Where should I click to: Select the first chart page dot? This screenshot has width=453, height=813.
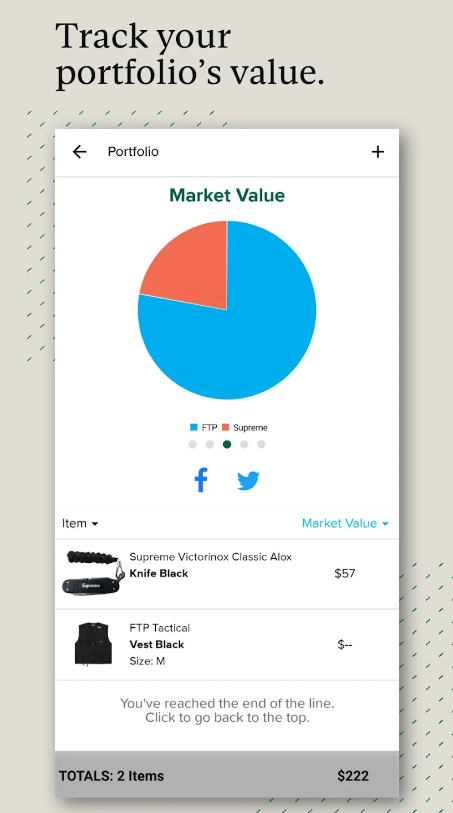(x=192, y=444)
